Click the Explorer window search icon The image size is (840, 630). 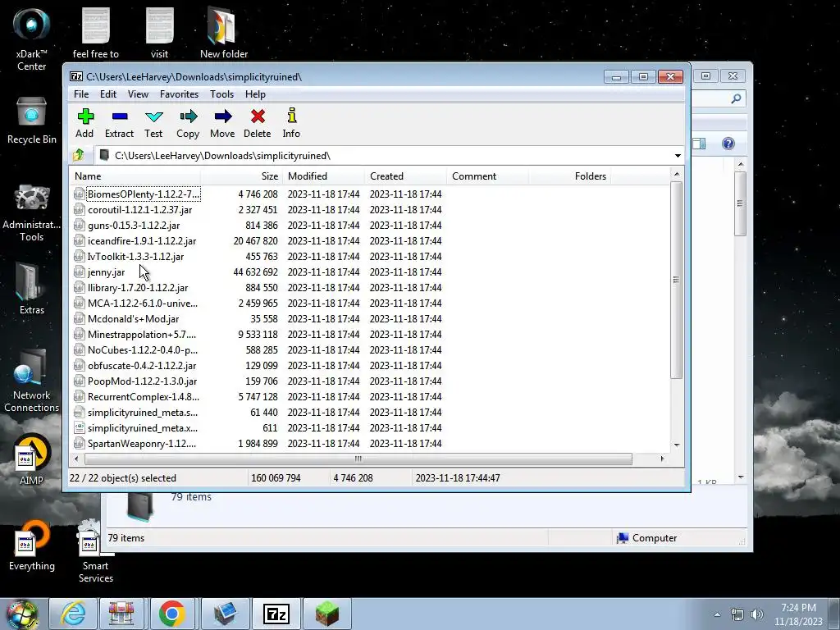(736, 98)
